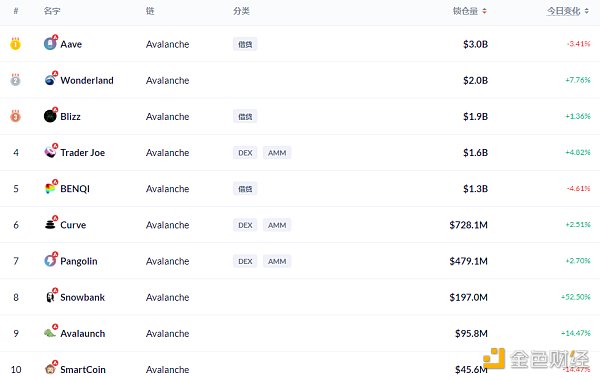This screenshot has height=380, width=600.
Task: Click the SmartCoin monkey logo icon
Action: [50, 369]
